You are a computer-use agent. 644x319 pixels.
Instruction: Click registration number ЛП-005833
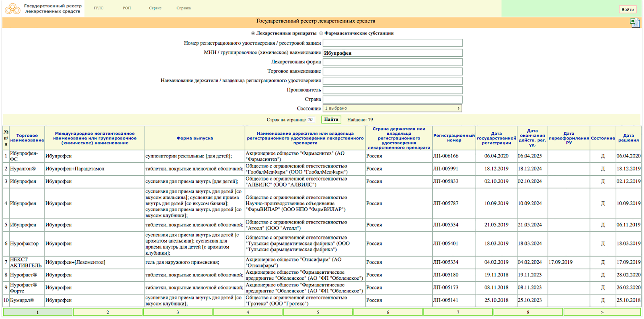point(446,181)
